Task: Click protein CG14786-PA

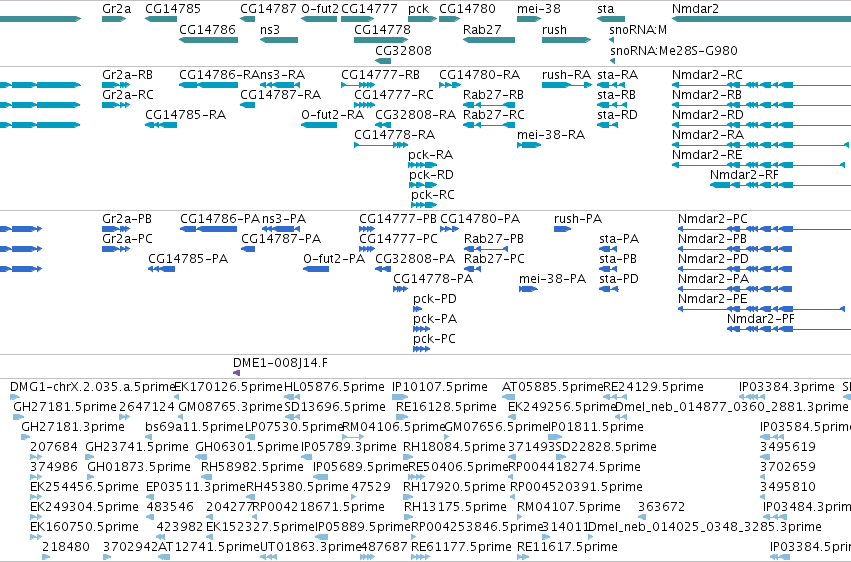Action: click(208, 229)
